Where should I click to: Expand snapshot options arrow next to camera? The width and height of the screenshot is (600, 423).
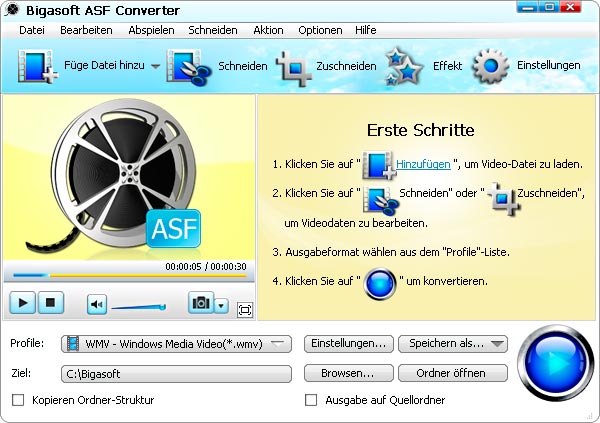(x=221, y=305)
